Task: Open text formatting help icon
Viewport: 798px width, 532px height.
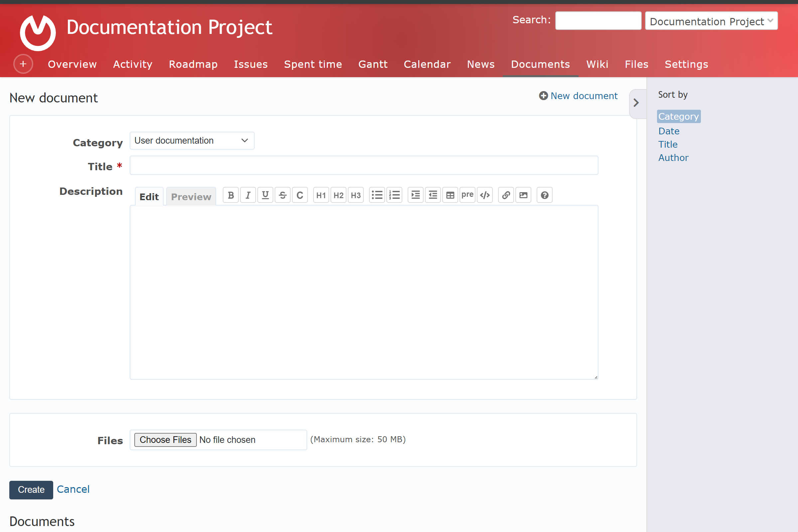Action: coord(545,195)
